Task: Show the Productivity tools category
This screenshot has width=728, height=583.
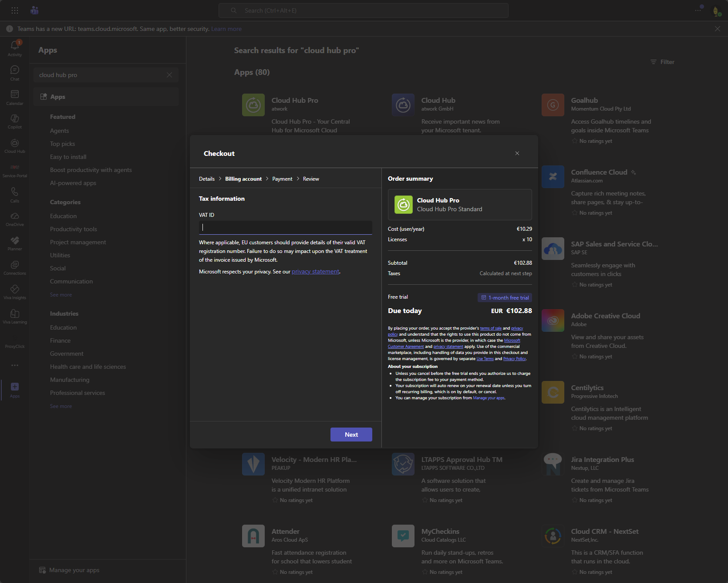Action: coord(74,229)
